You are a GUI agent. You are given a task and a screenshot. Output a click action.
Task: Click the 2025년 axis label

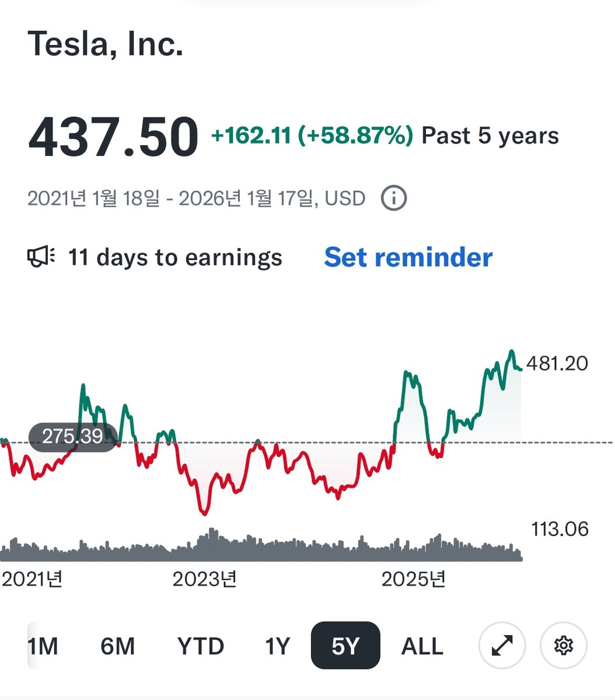tap(414, 579)
